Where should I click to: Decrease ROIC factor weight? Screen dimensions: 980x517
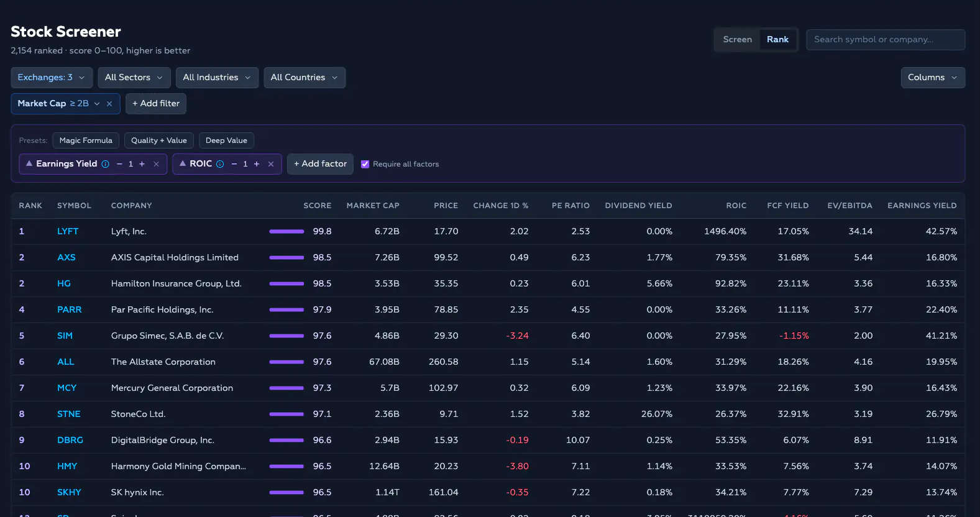234,164
